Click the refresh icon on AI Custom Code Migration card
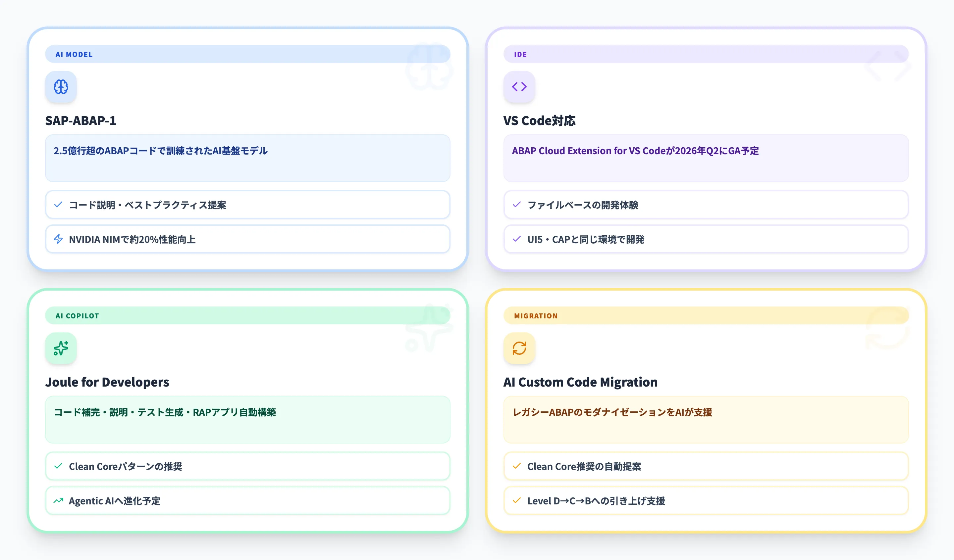The width and height of the screenshot is (954, 560). (519, 349)
